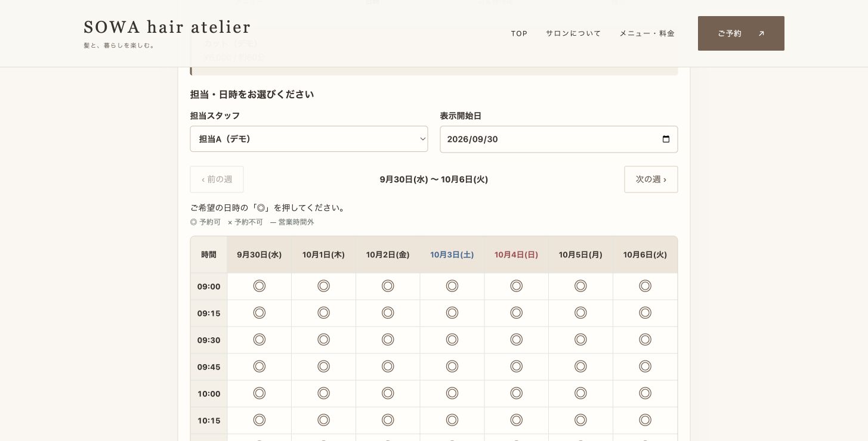Select the 10:15 slot on 10月2日(金)
Image resolution: width=868 pixels, height=441 pixels.
tap(388, 420)
